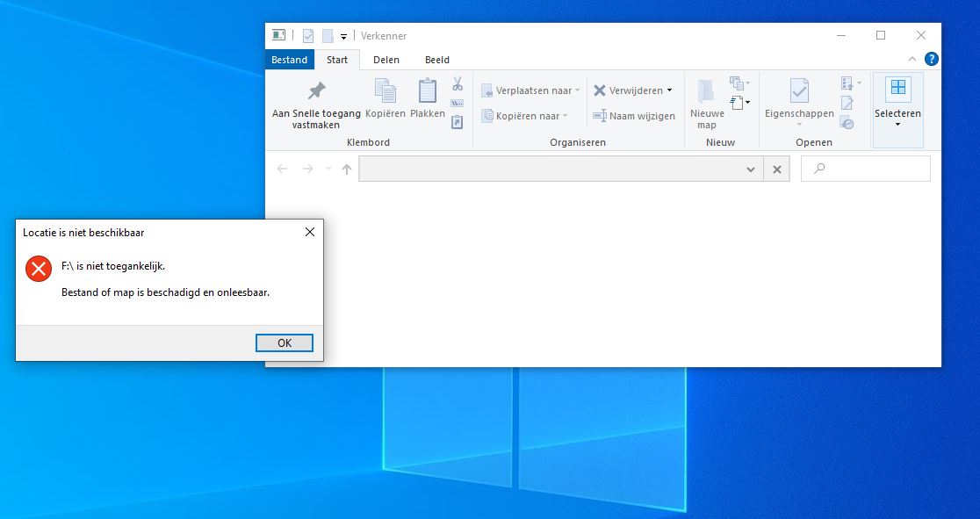Maximize the Verkenner window
Viewport: 980px width, 519px height.
pyautogui.click(x=881, y=36)
